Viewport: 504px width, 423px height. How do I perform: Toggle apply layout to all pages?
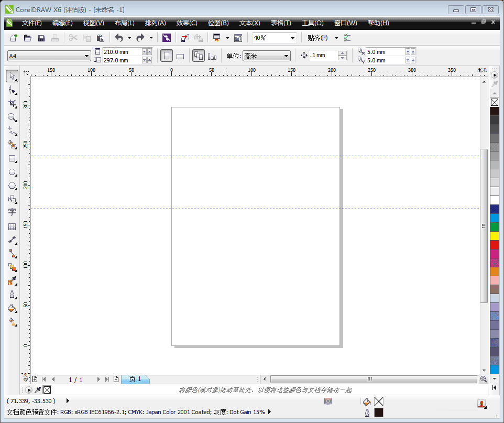tap(199, 56)
